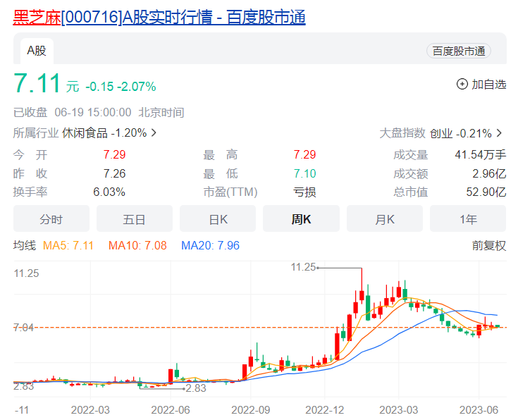Click the 最低 value 7.10
This screenshot has height=420, width=518.
click(x=304, y=173)
